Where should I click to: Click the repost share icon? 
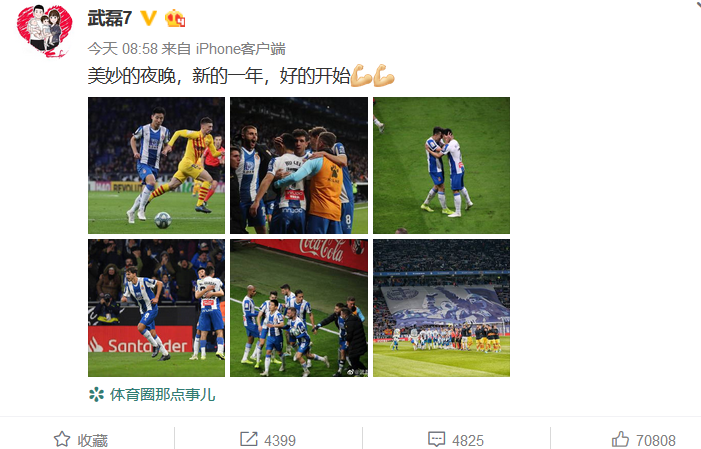click(249, 439)
